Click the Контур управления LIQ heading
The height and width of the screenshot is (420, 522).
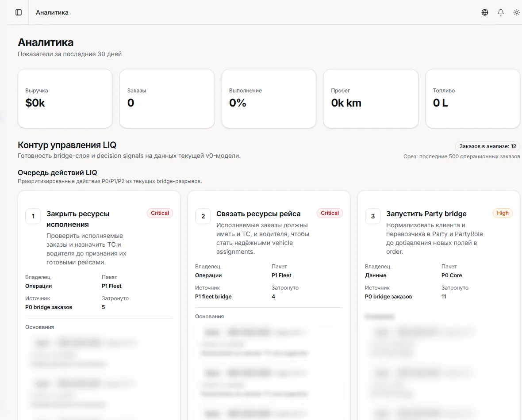point(67,145)
